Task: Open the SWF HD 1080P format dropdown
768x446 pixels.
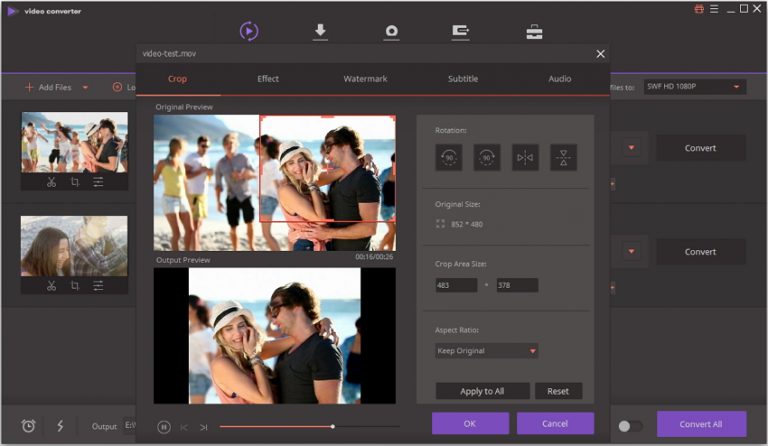Action: (694, 87)
